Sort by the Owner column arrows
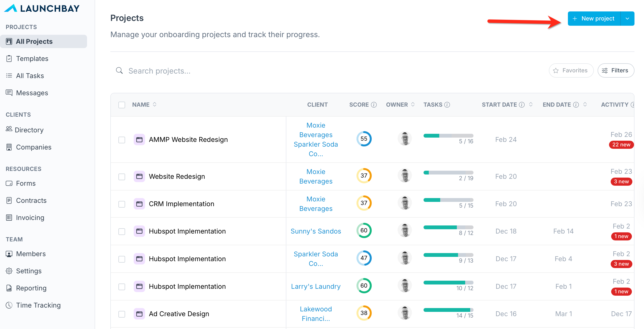This screenshot has width=644, height=329. 413,104
